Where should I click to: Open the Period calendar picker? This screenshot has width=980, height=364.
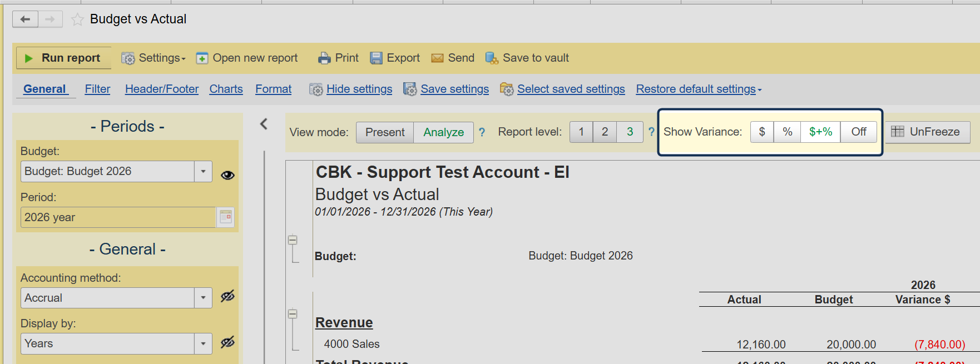tap(226, 217)
